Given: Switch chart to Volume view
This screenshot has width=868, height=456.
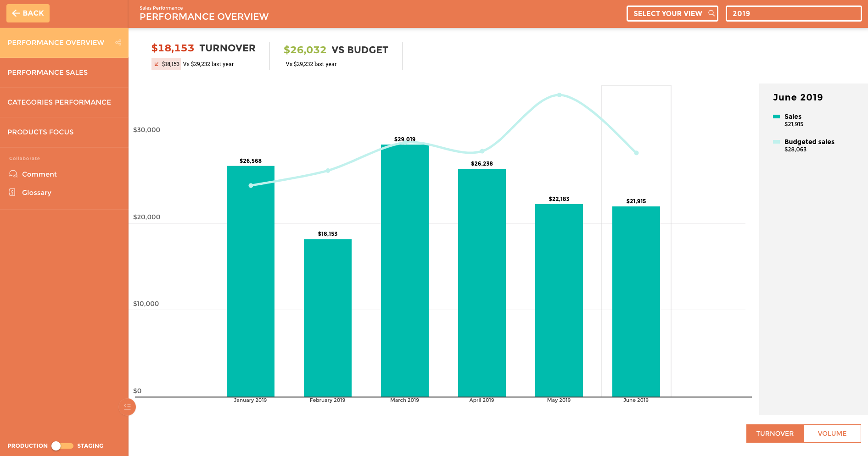Looking at the screenshot, I should [832, 434].
